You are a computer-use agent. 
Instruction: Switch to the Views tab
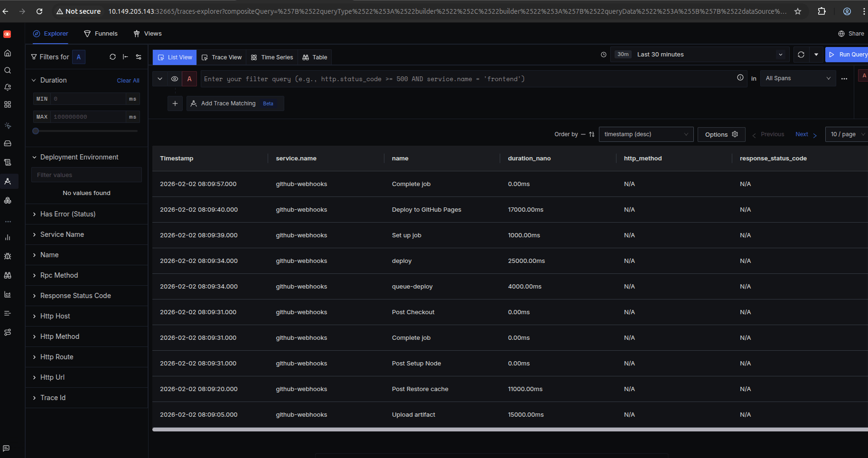[148, 34]
